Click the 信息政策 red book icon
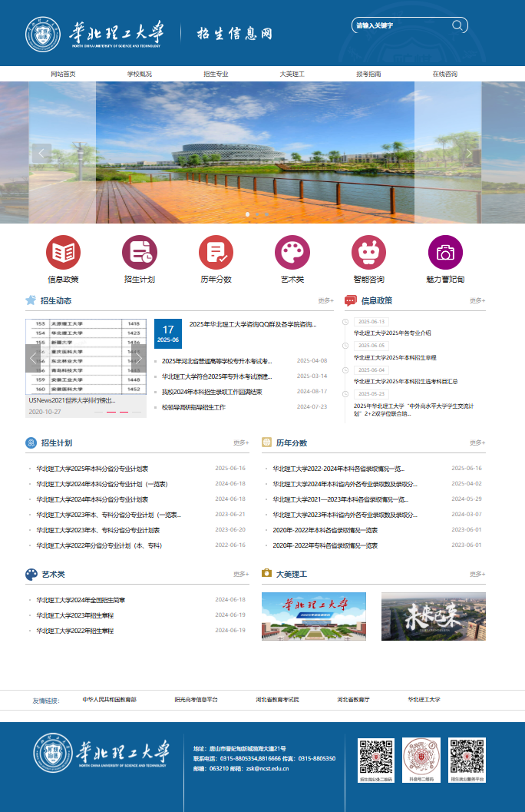Screen dimensions: 525x812 coord(63,252)
